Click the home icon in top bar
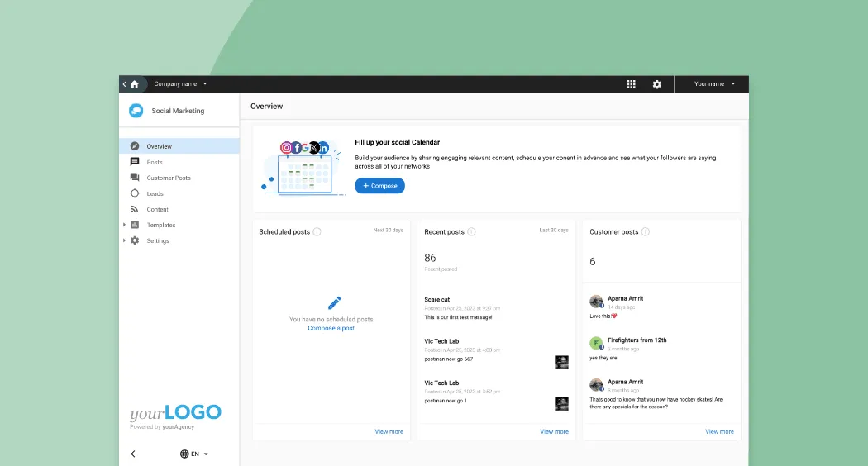The image size is (868, 466). [x=135, y=84]
